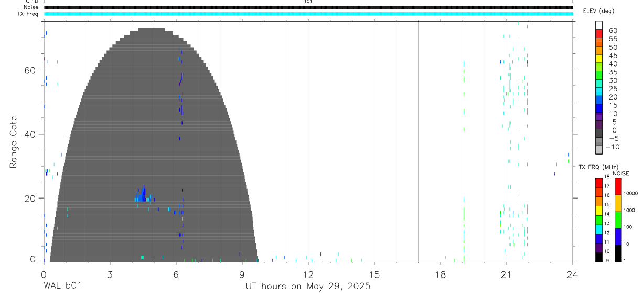
Task: Click the 'ELEV (deg)' legend title
Action: pos(598,11)
